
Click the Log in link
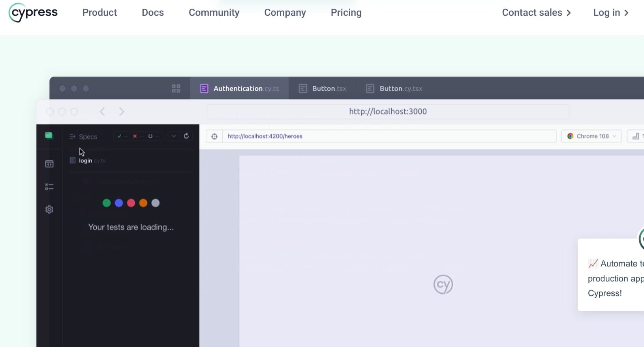[610, 13]
